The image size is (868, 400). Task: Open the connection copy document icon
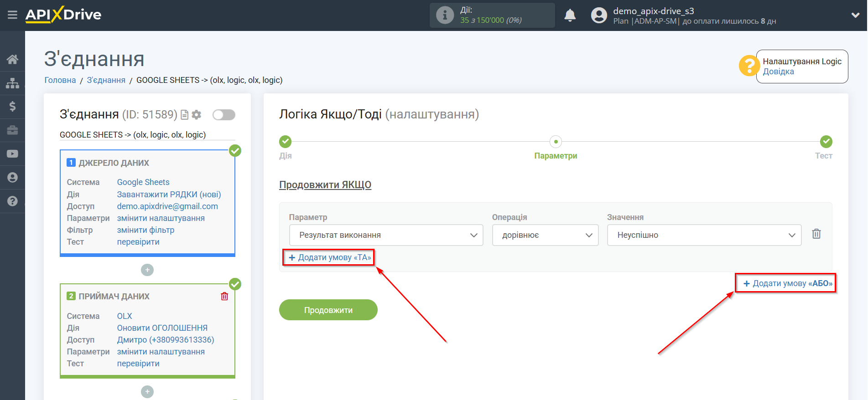click(x=185, y=115)
